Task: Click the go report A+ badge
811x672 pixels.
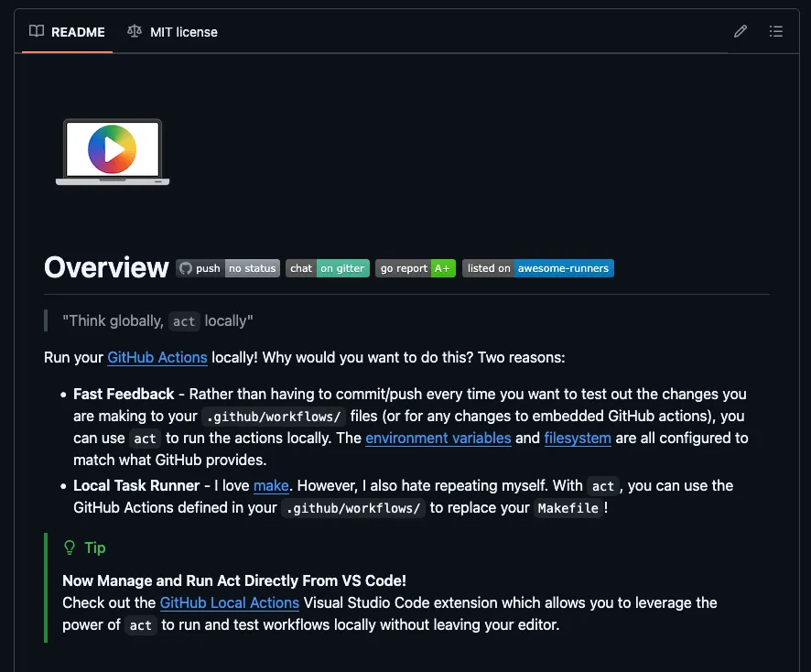Action: point(415,268)
